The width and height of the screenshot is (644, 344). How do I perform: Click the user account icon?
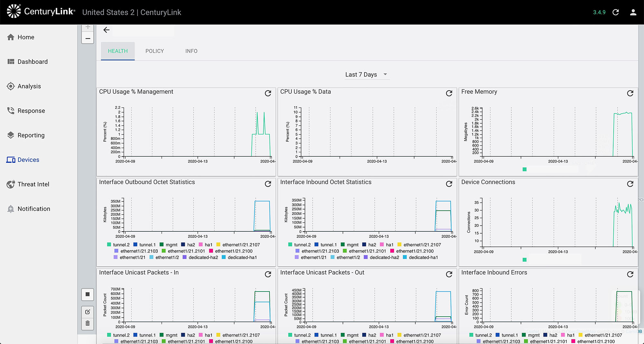633,12
